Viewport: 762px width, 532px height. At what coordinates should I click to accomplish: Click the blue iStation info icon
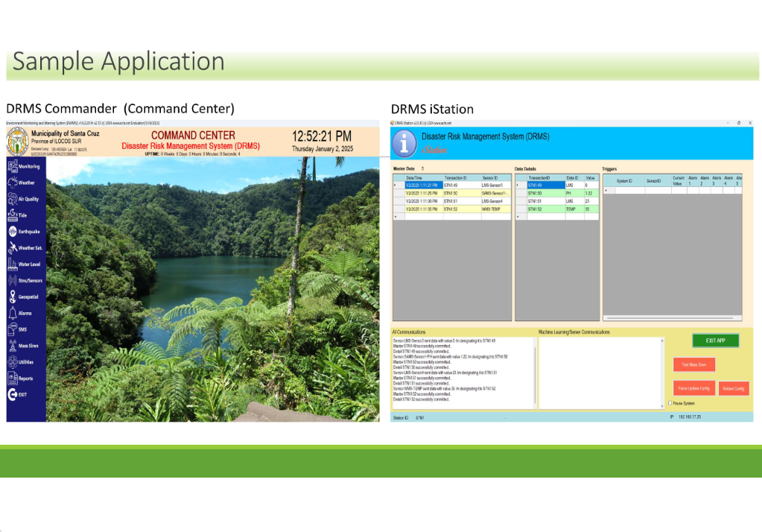tap(404, 142)
